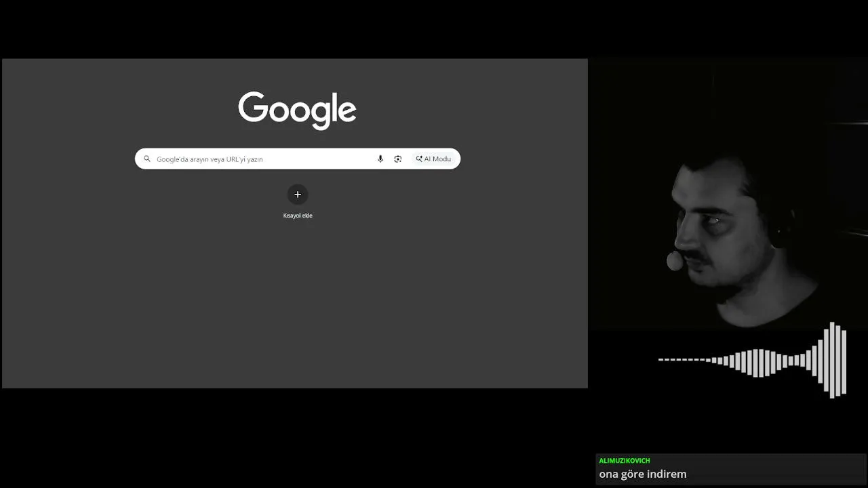Start voice search with the microphone icon
This screenshot has height=488, width=868.
(x=380, y=159)
